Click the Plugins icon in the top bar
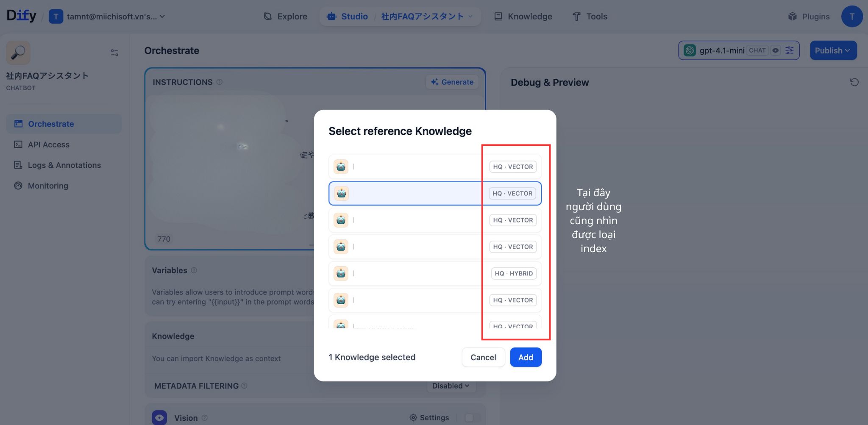 coord(792,16)
